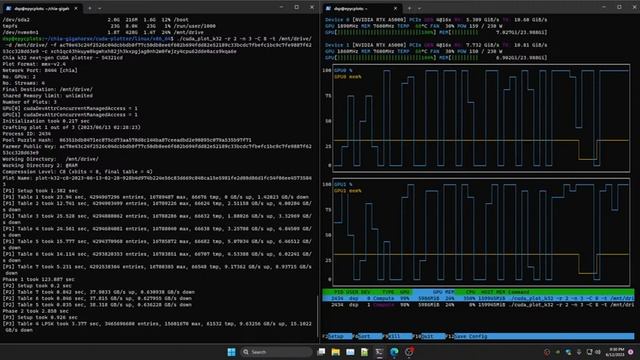Image resolution: width=640 pixels, height=360 pixels.
Task: Click Setup in the nvtop function bar
Action: click(339, 336)
